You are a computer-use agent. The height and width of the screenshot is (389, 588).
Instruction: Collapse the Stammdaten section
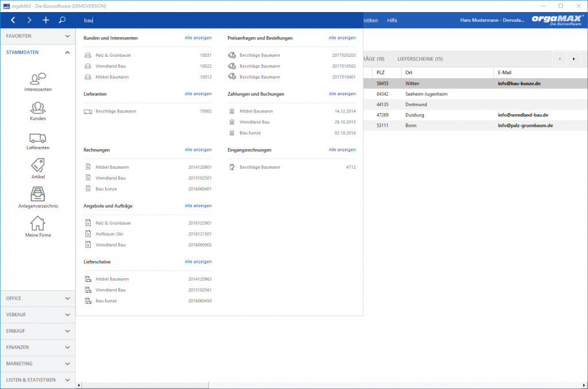(x=38, y=52)
